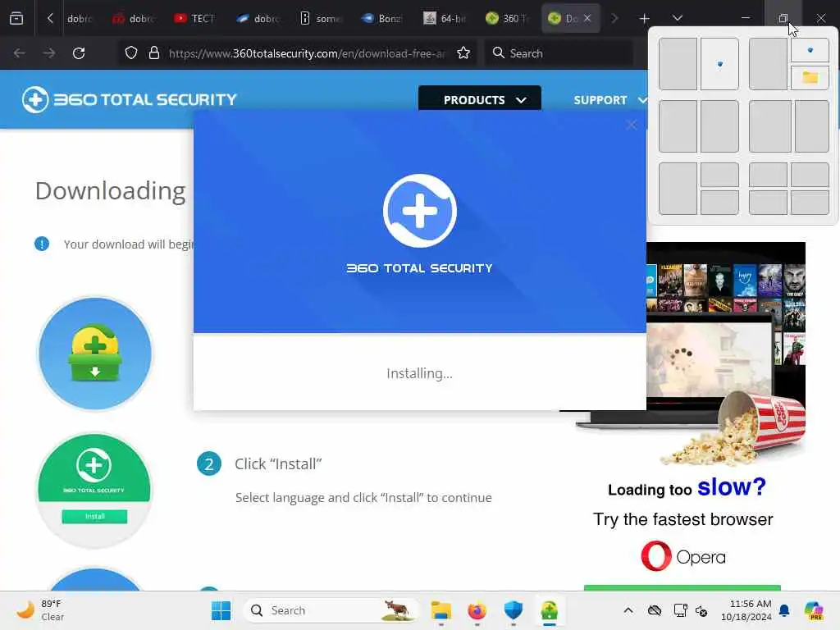Screen dimensions: 840x630
Task: Click the blue info icon beside download notice
Action: [42, 244]
